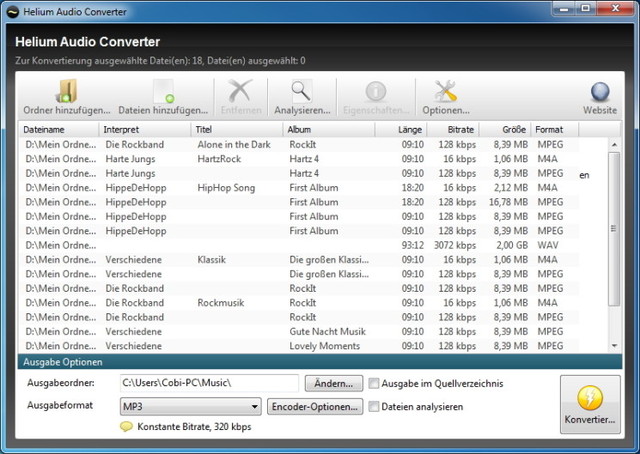Viewport: 640px width, 454px height.
Task: Click the Ausgabeordner path field
Action: (209, 383)
